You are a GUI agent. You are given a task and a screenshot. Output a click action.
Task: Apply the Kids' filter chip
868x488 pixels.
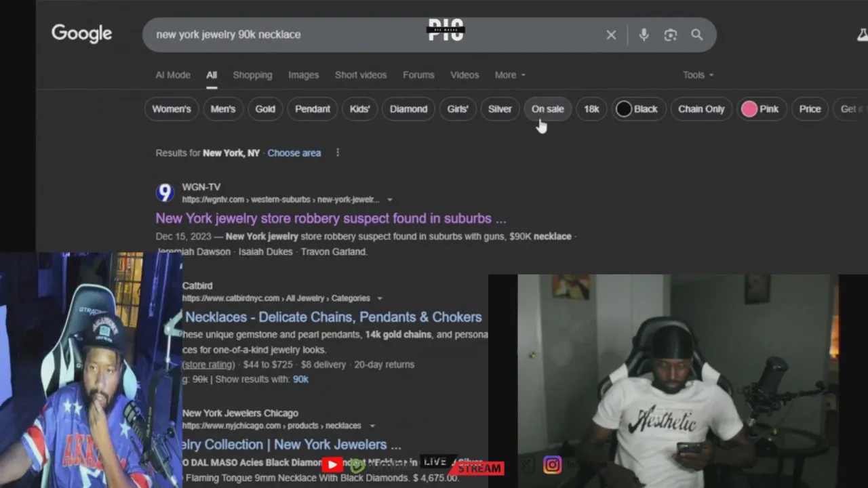click(359, 109)
